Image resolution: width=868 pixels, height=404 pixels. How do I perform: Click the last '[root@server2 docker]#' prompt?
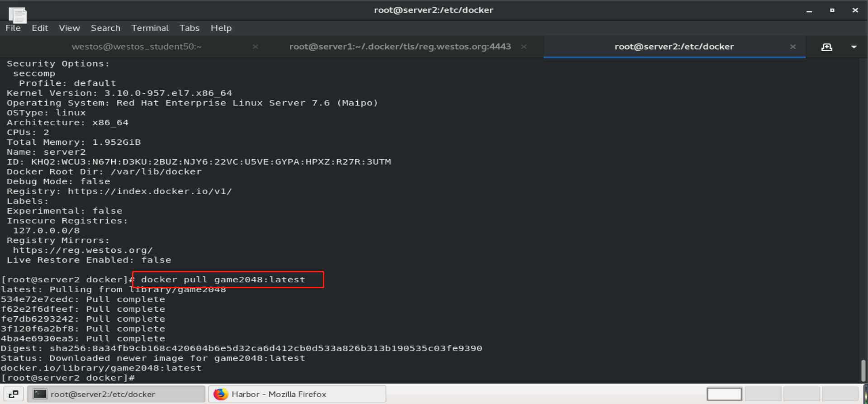coord(68,378)
